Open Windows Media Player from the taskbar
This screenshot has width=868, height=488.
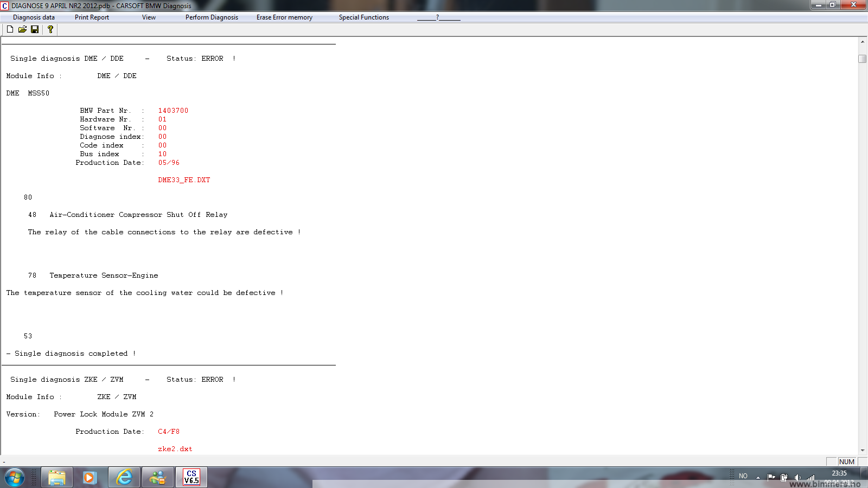click(x=90, y=477)
